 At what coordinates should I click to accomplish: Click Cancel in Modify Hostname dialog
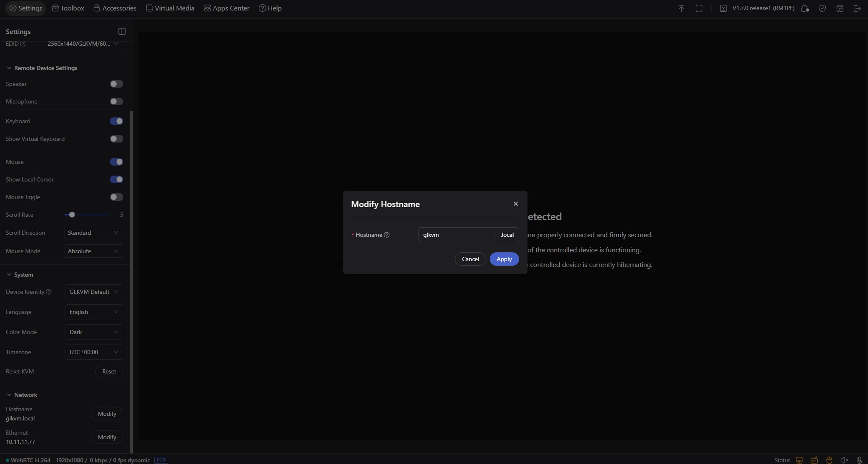[470, 259]
